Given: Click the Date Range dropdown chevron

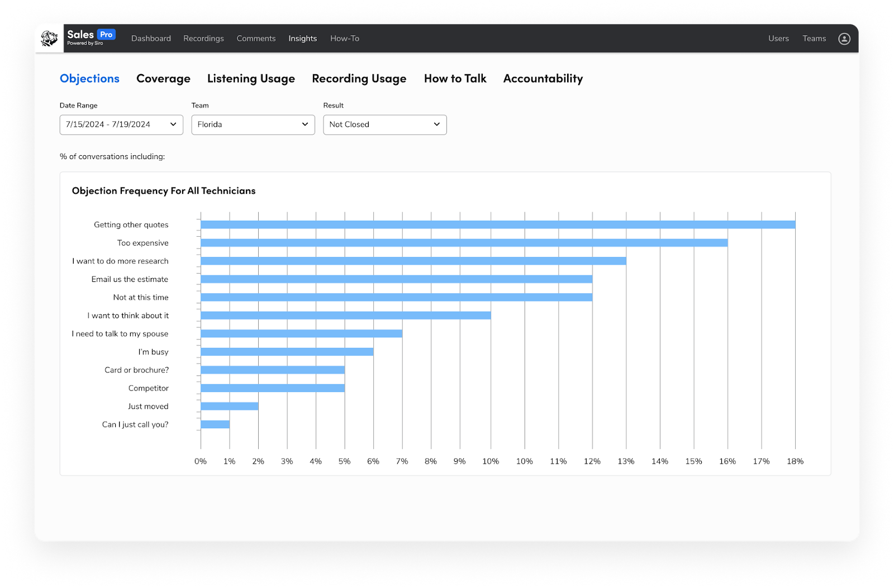Looking at the screenshot, I should pos(174,125).
